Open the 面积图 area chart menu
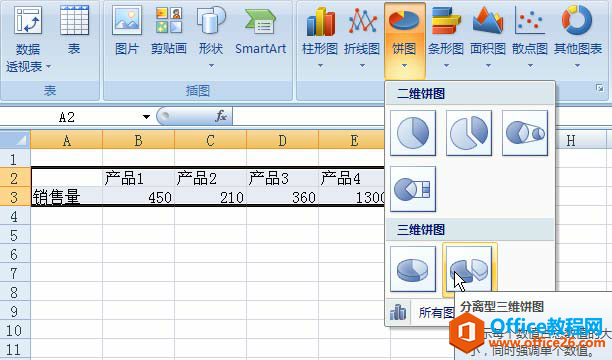 click(x=488, y=21)
